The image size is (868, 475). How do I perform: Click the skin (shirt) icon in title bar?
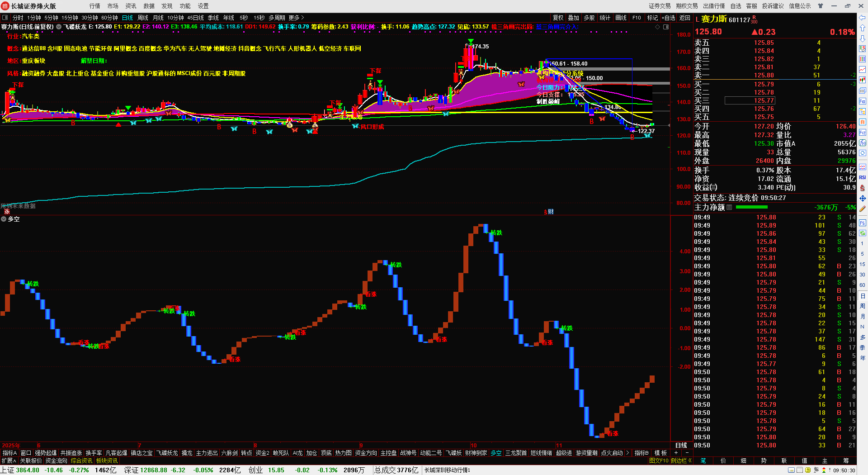pyautogui.click(x=820, y=6)
